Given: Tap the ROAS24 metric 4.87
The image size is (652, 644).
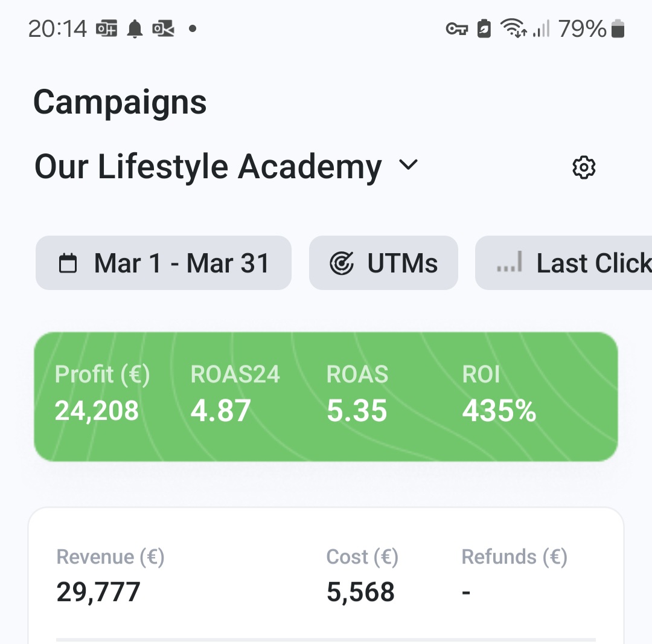Looking at the screenshot, I should (220, 411).
